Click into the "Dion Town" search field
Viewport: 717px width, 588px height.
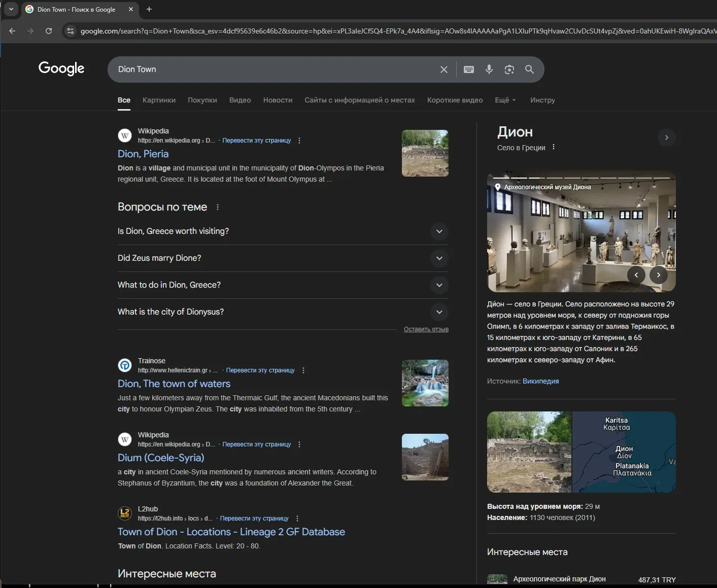pos(274,70)
